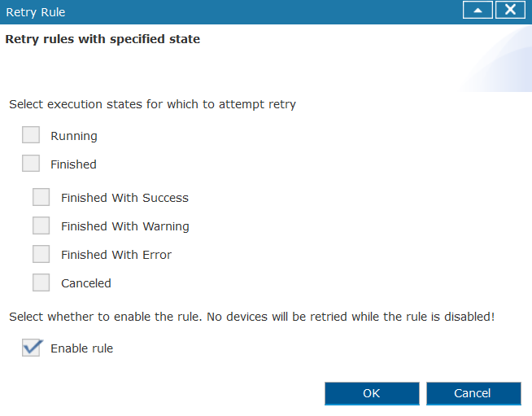Tick the Running checkbox box

31,135
